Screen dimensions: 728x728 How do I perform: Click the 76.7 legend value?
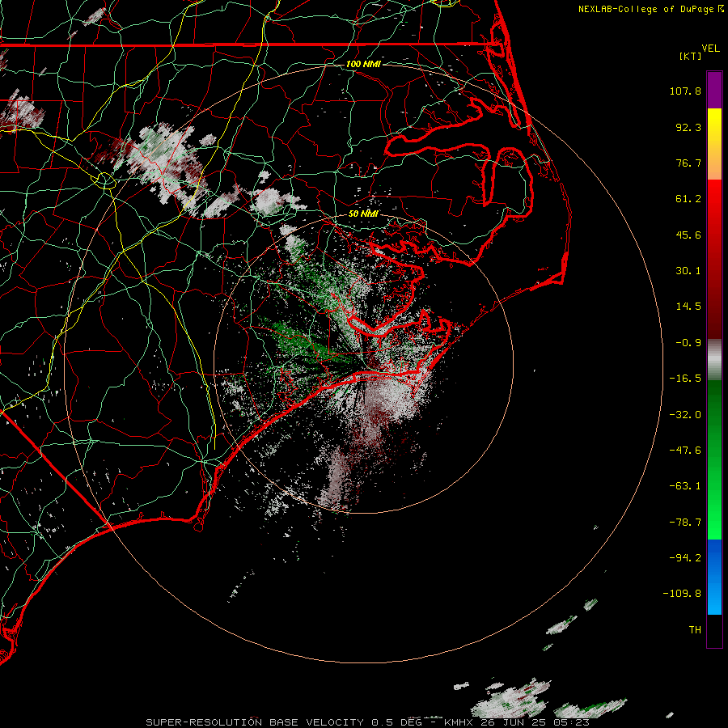[x=688, y=163]
